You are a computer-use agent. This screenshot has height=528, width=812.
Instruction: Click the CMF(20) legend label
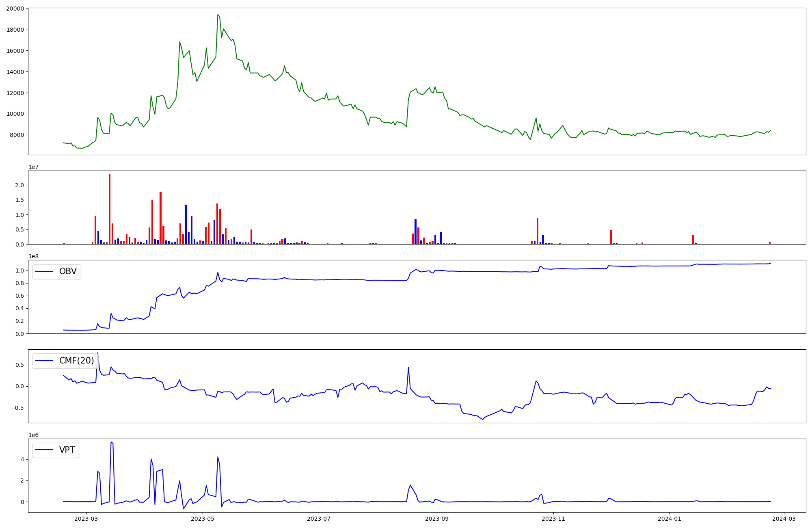click(x=76, y=361)
